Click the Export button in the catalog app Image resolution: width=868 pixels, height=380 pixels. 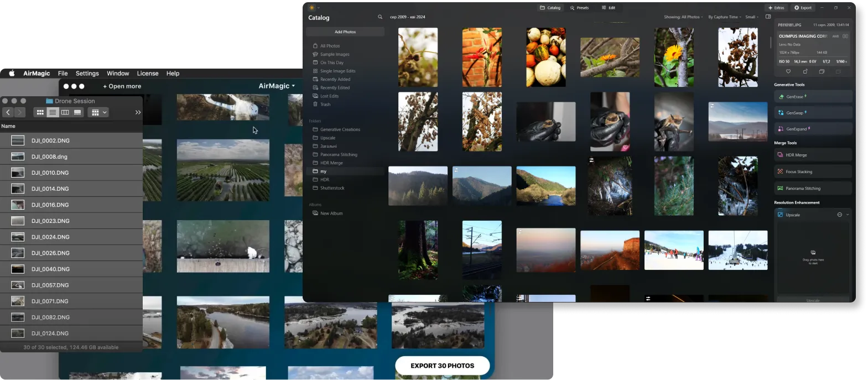point(803,8)
